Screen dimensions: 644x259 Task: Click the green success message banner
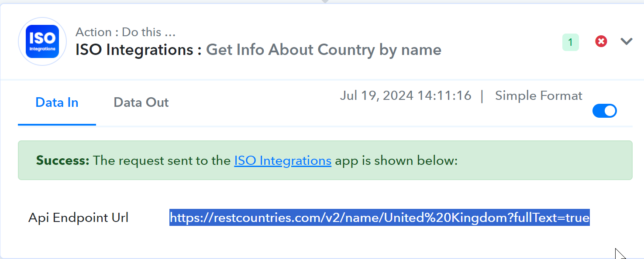coord(325,160)
